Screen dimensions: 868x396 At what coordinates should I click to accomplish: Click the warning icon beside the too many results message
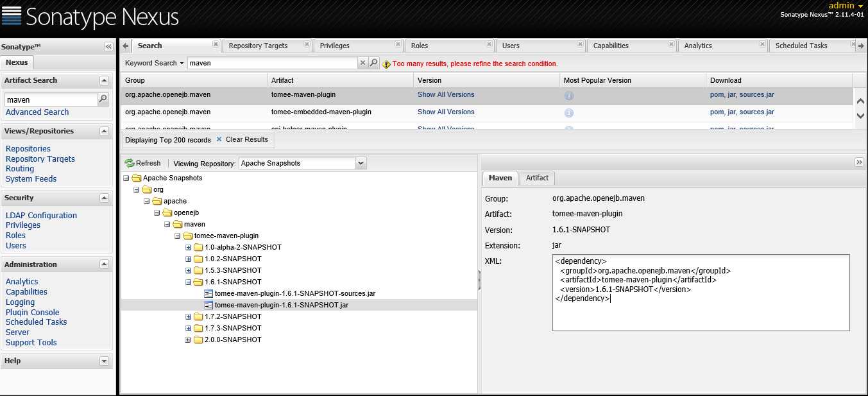(x=386, y=64)
